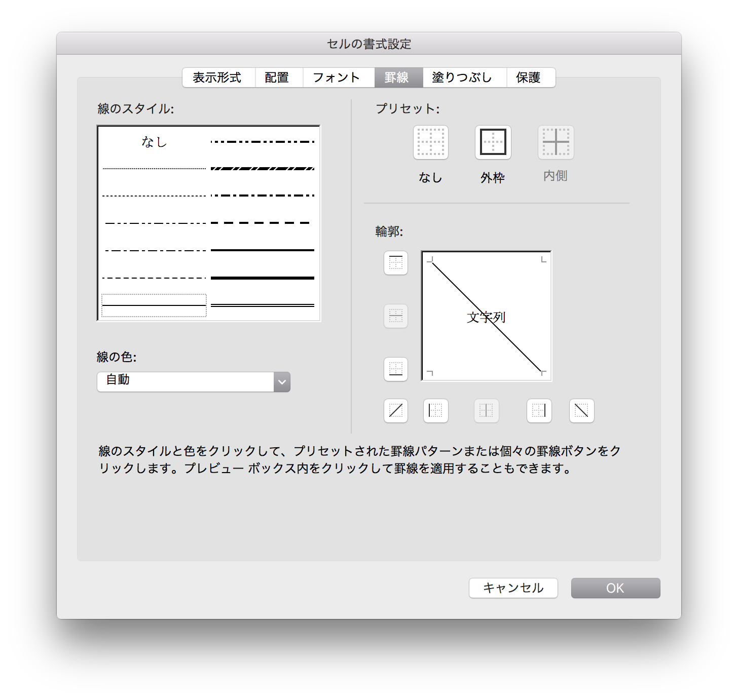Toggle the bottom border button

pos(396,369)
